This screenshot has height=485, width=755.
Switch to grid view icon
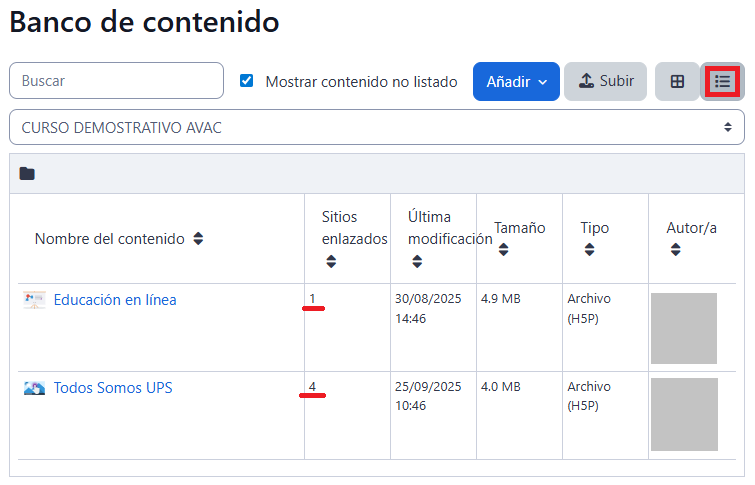pos(677,82)
